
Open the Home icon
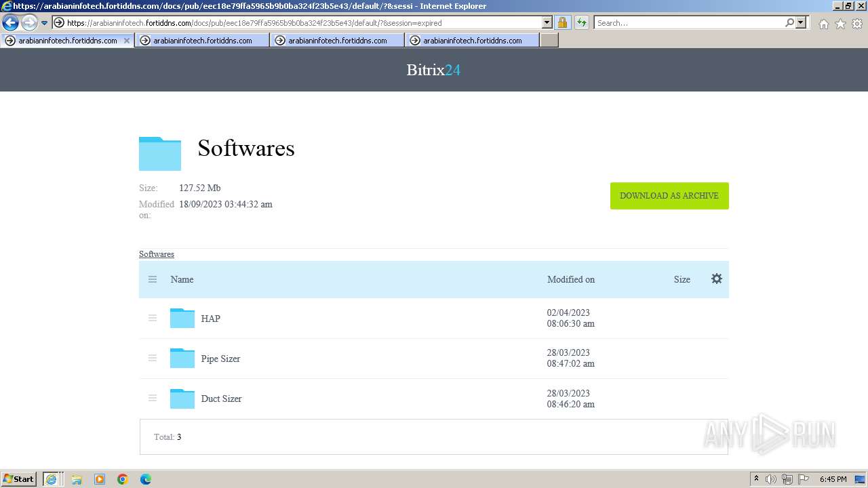823,24
